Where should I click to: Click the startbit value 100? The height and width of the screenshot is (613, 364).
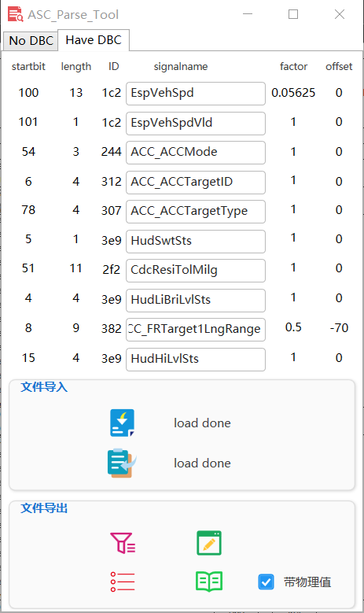click(x=28, y=93)
